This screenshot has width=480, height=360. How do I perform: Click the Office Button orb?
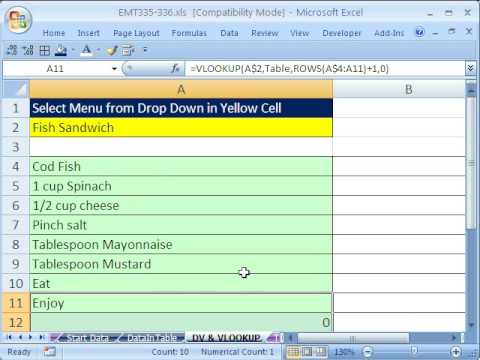pyautogui.click(x=19, y=20)
